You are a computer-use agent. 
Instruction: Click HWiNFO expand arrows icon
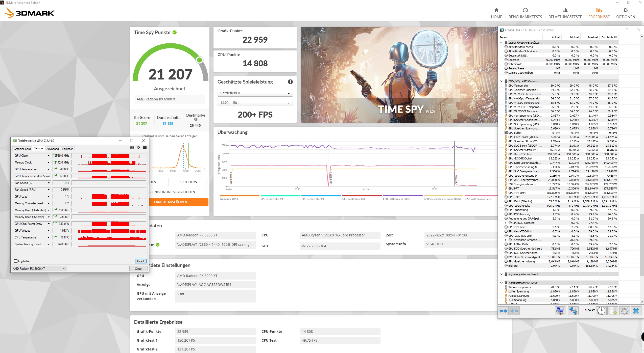tap(503, 311)
